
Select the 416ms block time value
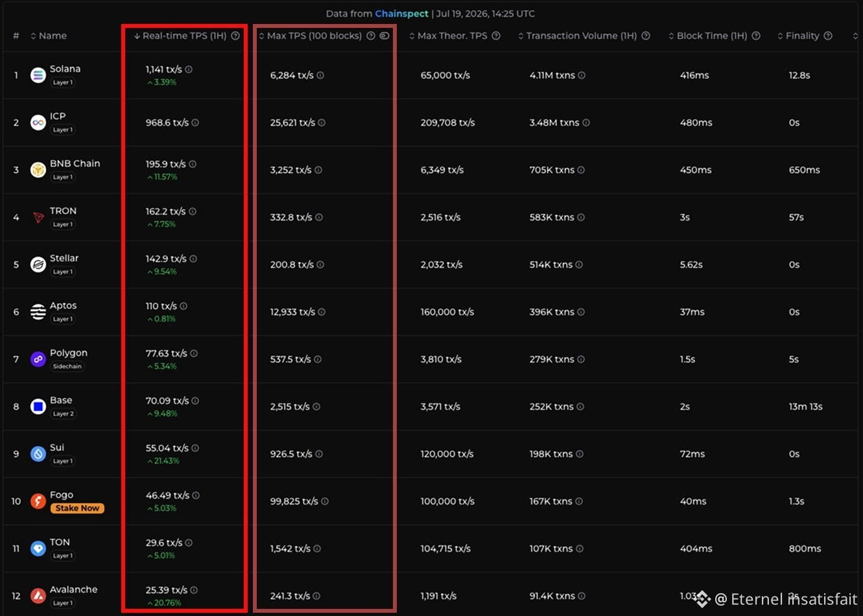694,75
